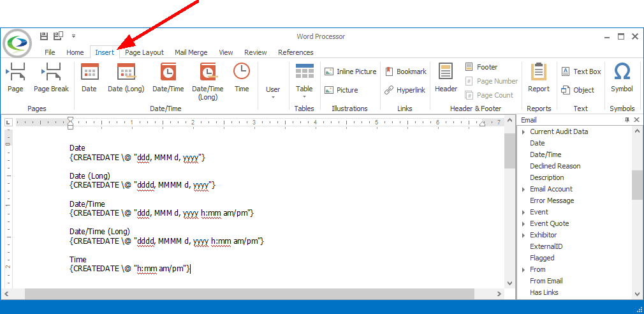Image resolution: width=644 pixels, height=314 pixels.
Task: Expand the Email Account node
Action: [523, 190]
